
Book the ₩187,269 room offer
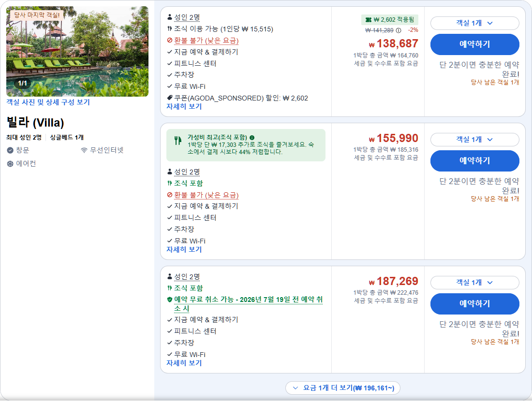click(474, 304)
